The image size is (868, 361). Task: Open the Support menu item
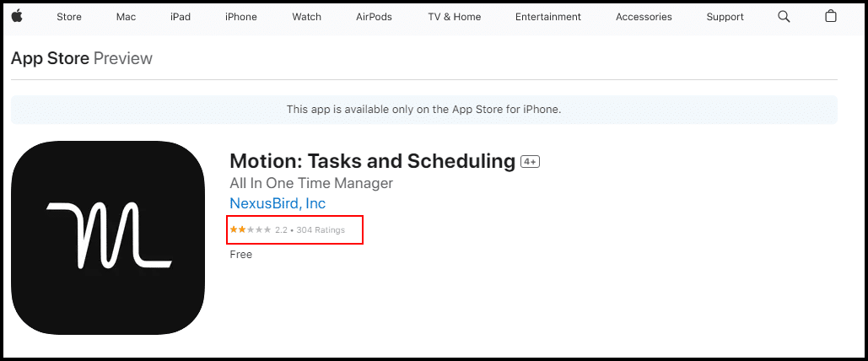tap(725, 17)
